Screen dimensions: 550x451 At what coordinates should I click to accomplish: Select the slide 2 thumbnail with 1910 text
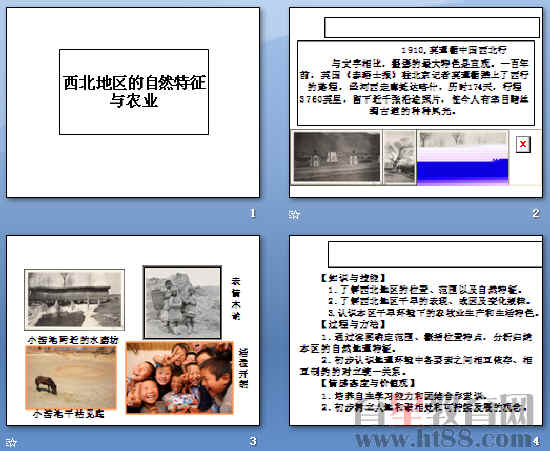coord(416,102)
